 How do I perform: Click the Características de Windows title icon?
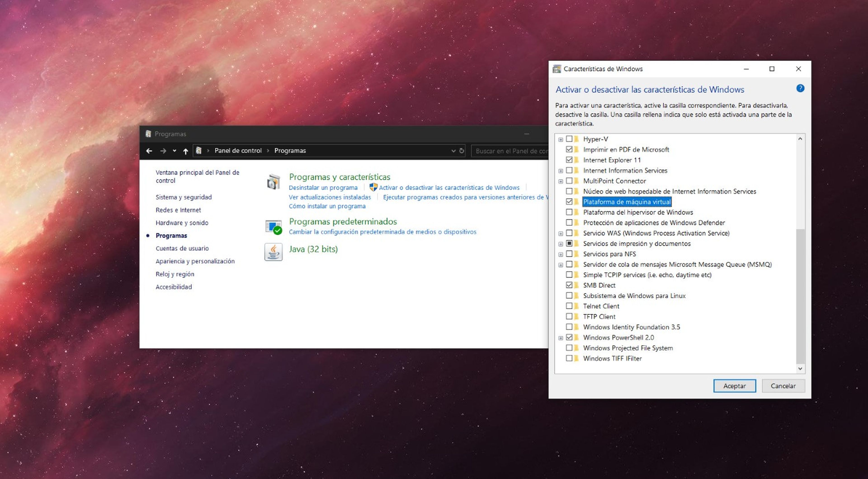[x=557, y=69]
